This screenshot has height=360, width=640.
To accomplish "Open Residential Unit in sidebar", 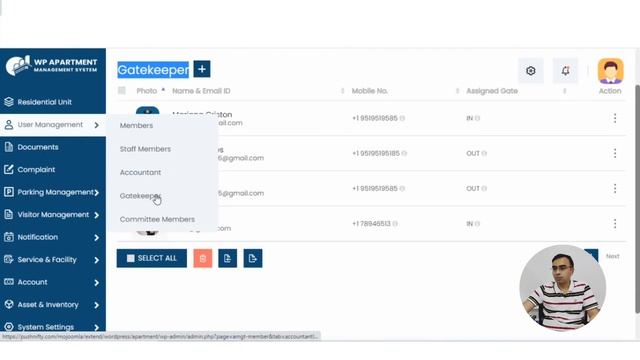I will (44, 102).
